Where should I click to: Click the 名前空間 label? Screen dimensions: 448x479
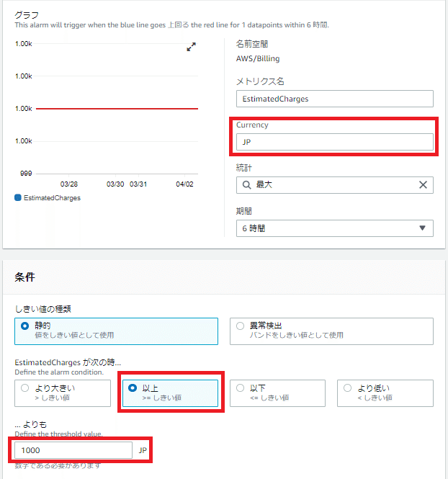point(252,44)
